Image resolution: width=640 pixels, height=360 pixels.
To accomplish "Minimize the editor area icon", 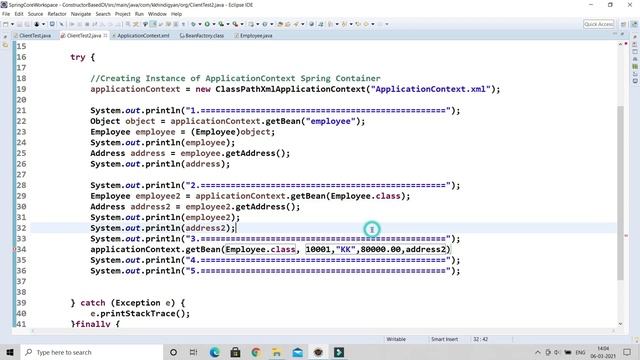I will tap(615, 34).
